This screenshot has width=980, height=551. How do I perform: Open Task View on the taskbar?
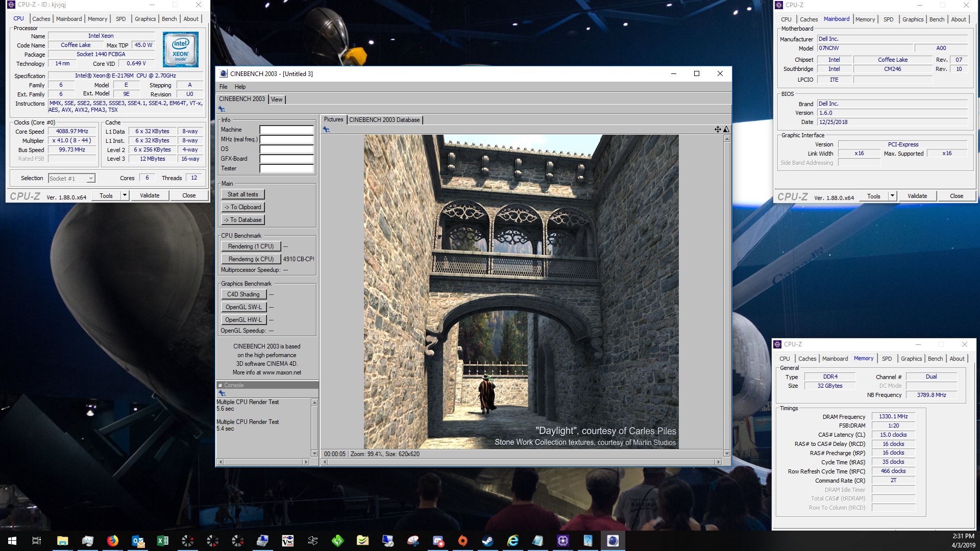click(x=37, y=541)
